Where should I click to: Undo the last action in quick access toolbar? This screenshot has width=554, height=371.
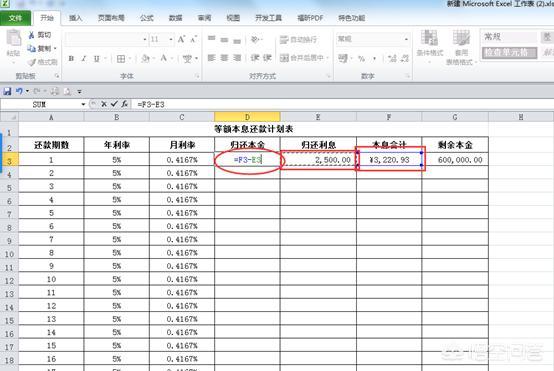pyautogui.click(x=19, y=91)
